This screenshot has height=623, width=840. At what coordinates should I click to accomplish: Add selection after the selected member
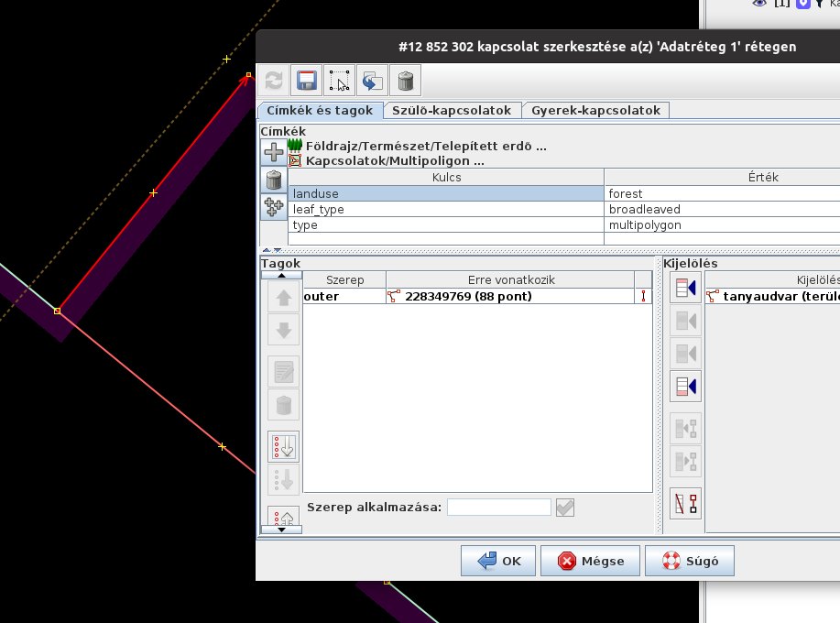click(686, 354)
